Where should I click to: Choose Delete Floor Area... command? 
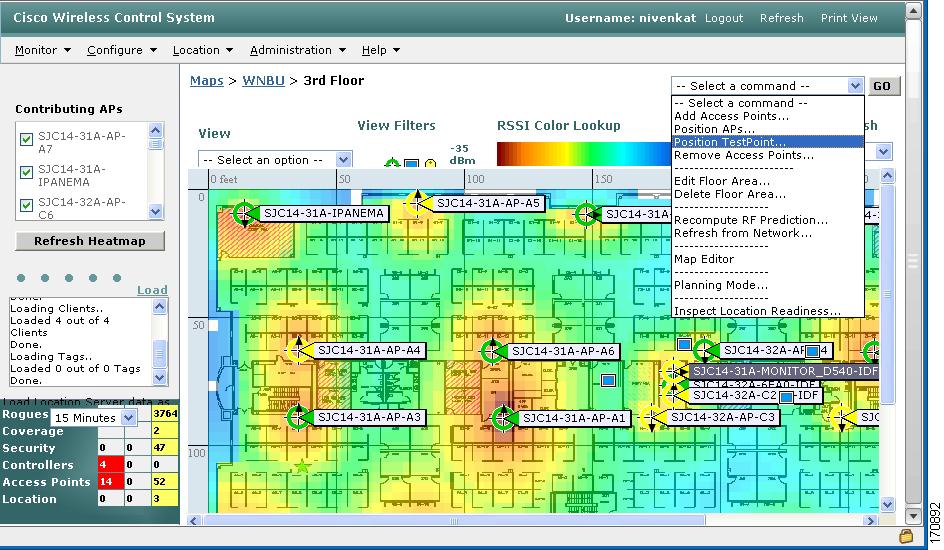point(768,194)
